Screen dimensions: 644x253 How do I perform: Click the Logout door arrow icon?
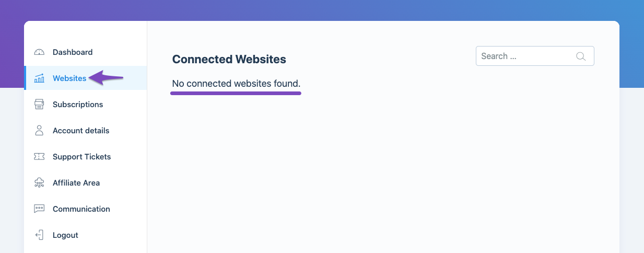pyautogui.click(x=39, y=235)
